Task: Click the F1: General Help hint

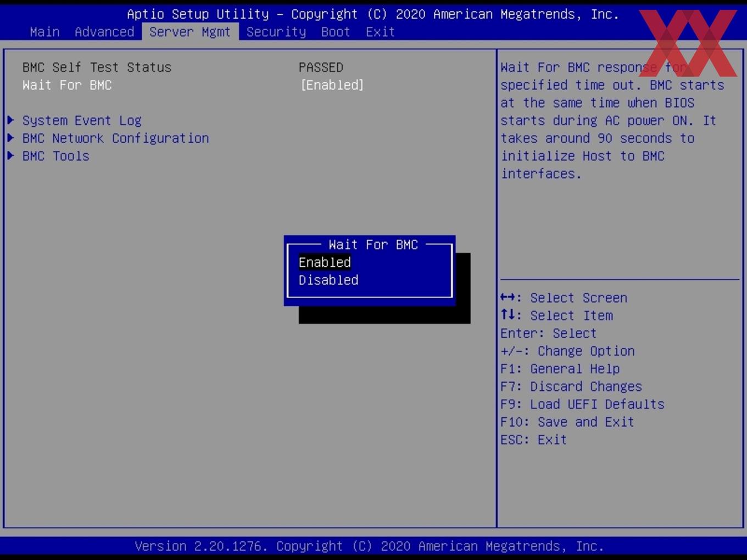Action: pos(560,369)
